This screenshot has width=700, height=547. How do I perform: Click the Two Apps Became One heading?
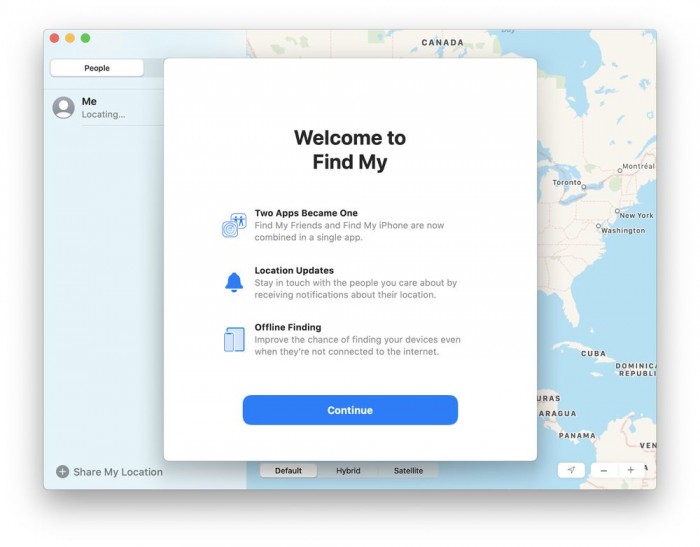[306, 213]
